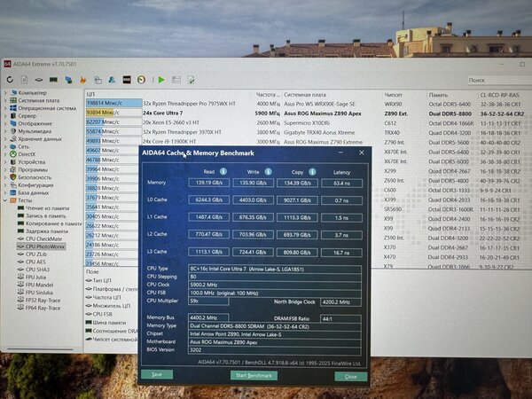Click the Поиск search field
This screenshot has width=532, height=399.
[x=498, y=80]
